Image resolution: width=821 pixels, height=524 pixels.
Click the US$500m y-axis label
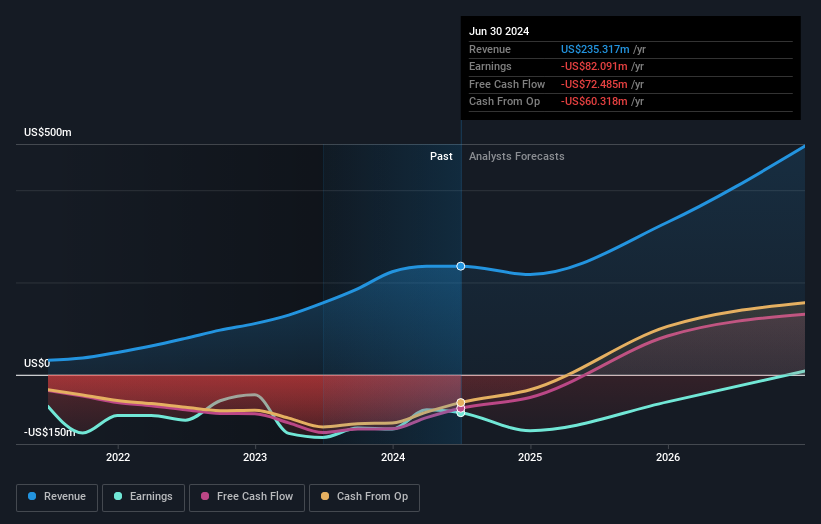coord(48,132)
